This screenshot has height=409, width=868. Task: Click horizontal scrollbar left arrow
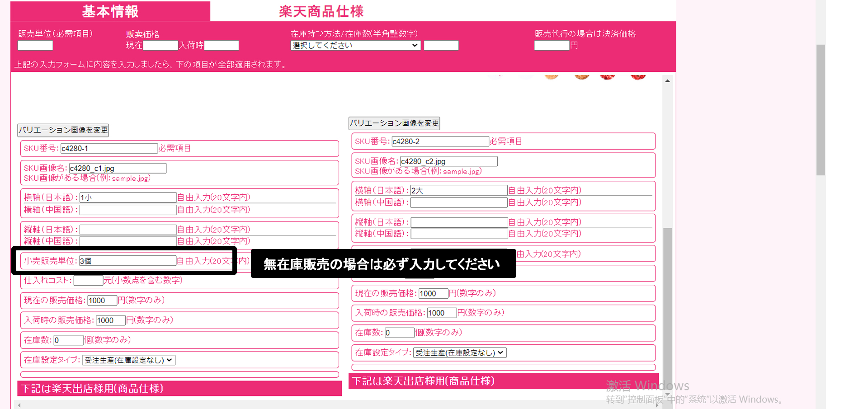[19, 405]
